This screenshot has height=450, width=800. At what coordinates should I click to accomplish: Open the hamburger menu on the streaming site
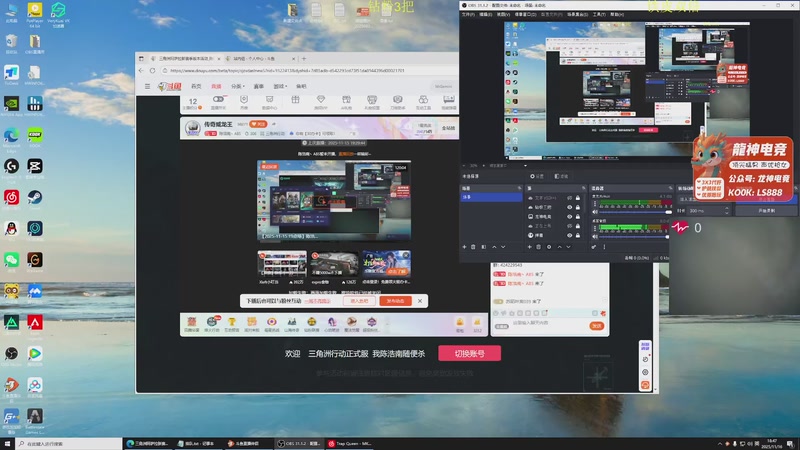pyautogui.click(x=147, y=86)
